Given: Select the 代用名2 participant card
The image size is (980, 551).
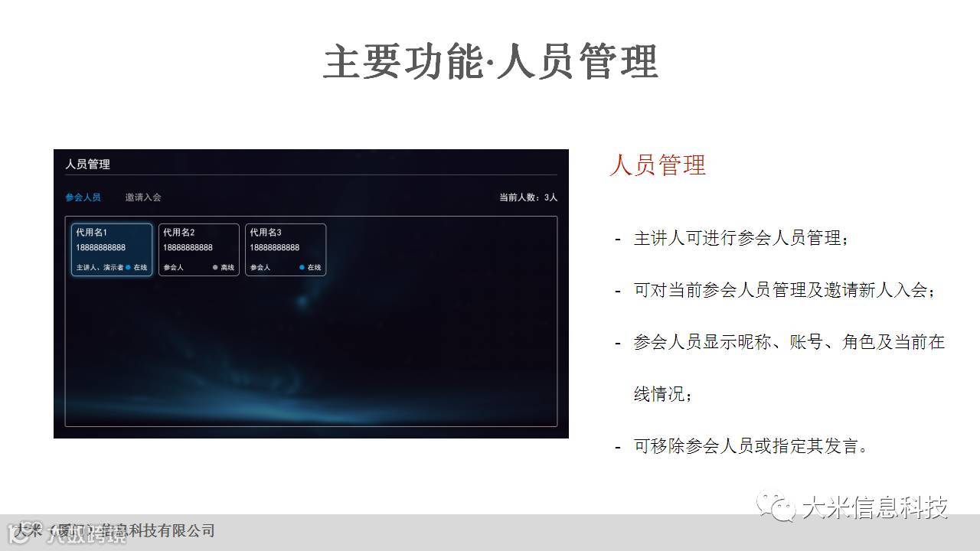Looking at the screenshot, I should pyautogui.click(x=199, y=249).
